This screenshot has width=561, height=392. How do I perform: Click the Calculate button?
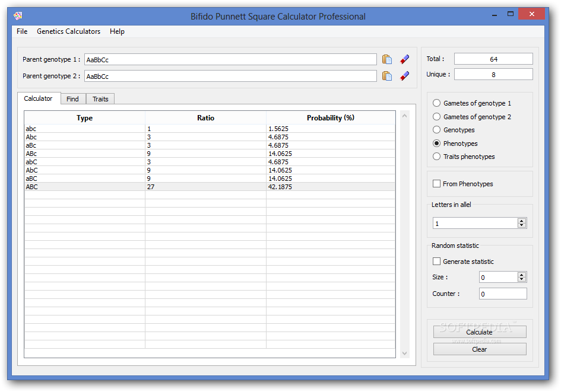point(480,332)
